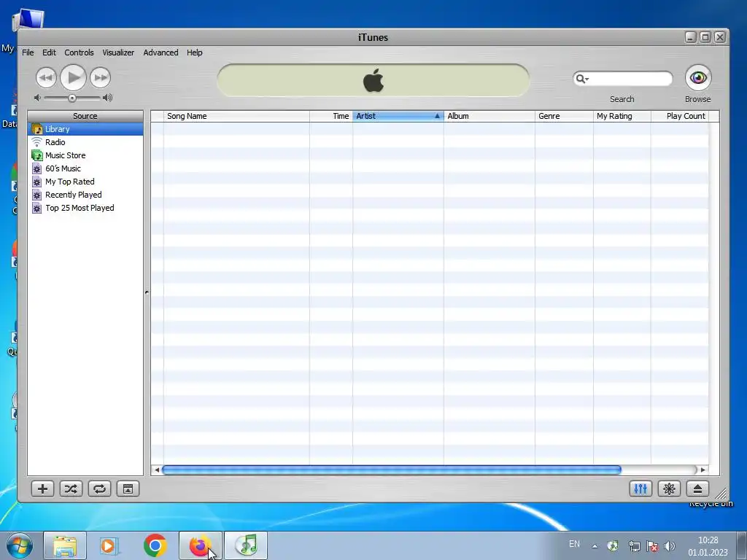Toggle shuffle mode
This screenshot has height=560, width=747.
click(71, 489)
